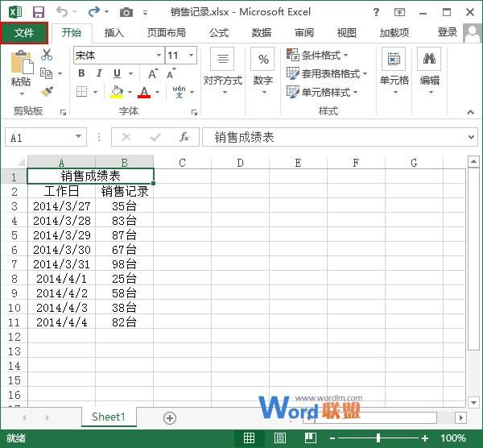Open the font name 宋体 dropdown
This screenshot has height=448, width=483.
point(159,55)
